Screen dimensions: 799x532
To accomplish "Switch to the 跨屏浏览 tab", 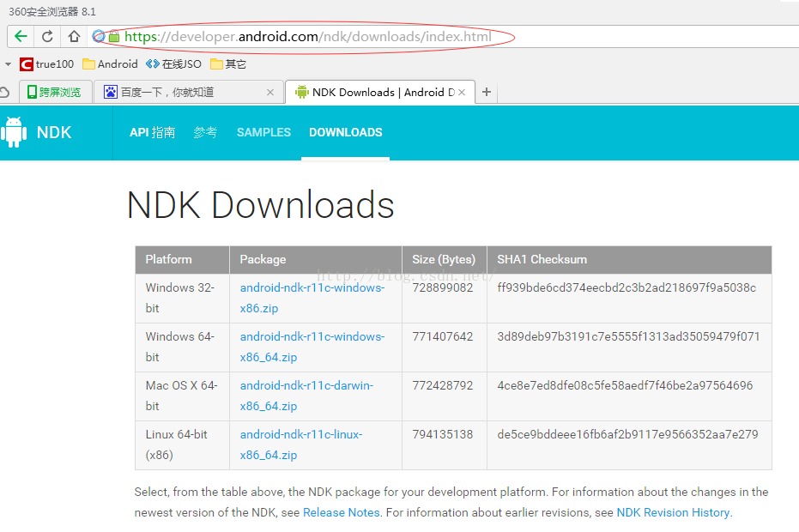I will coord(56,92).
